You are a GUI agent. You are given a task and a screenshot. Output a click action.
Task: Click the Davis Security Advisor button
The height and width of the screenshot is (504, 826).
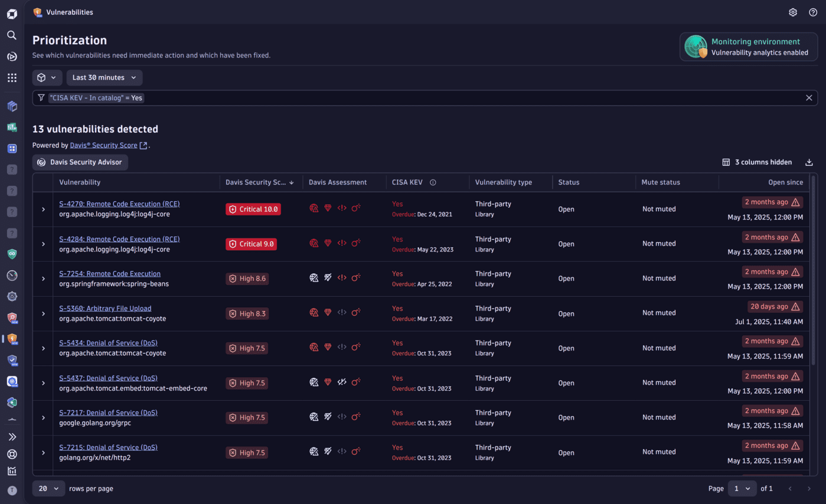(x=80, y=162)
